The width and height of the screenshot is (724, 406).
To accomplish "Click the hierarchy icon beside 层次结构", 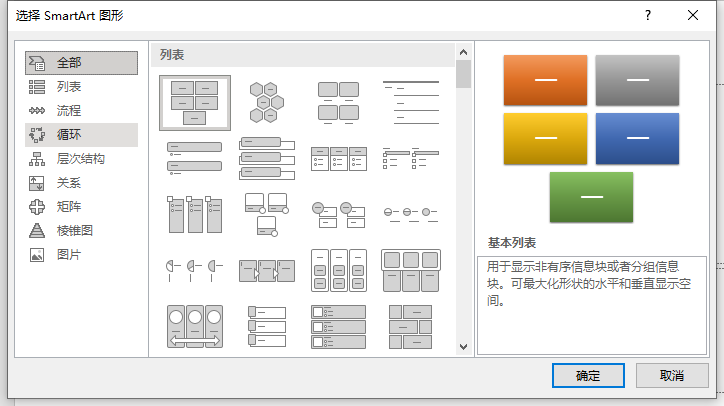I will tap(37, 159).
